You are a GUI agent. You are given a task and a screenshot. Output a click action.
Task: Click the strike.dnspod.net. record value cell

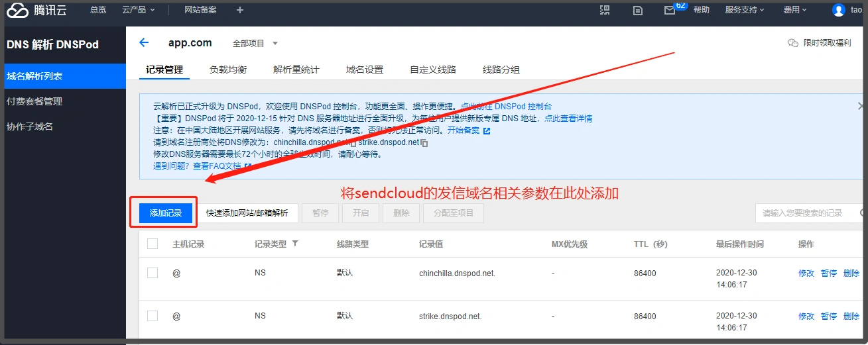450,316
